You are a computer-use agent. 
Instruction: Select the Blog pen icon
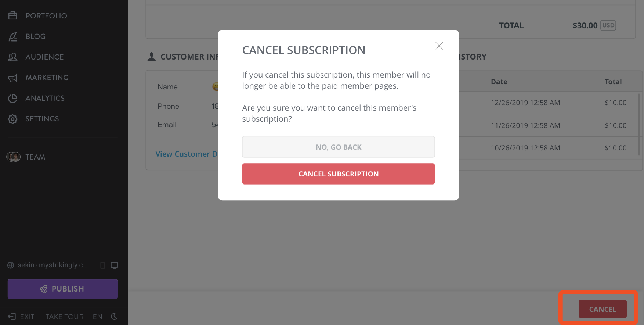[13, 36]
